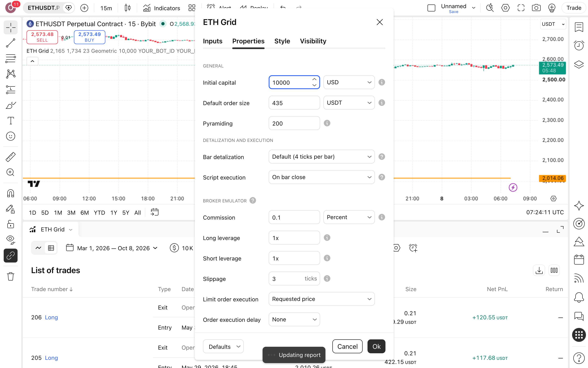Open the initial capital currency USD dropdown

click(349, 82)
